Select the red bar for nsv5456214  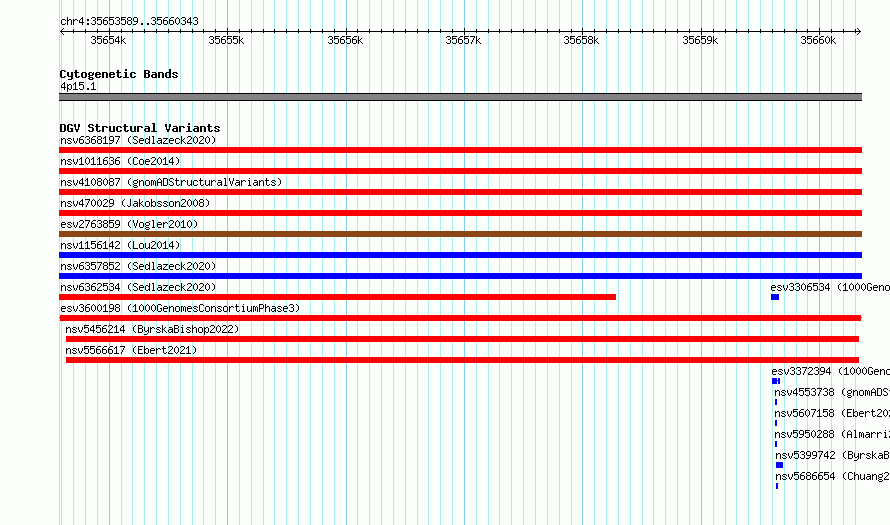click(x=462, y=339)
